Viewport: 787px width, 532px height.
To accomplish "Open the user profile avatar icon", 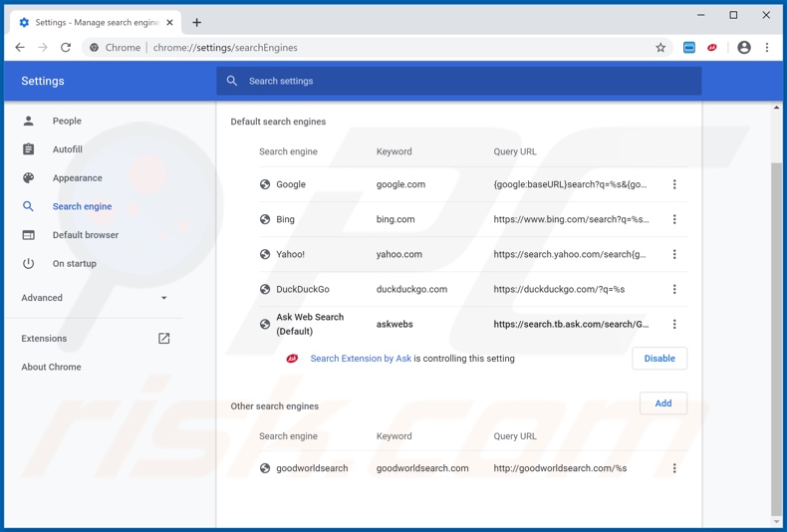I will pyautogui.click(x=743, y=47).
